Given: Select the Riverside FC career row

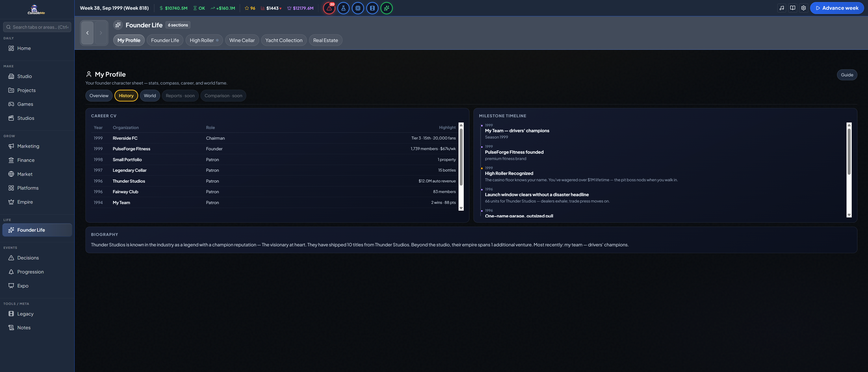Looking at the screenshot, I should point(275,138).
